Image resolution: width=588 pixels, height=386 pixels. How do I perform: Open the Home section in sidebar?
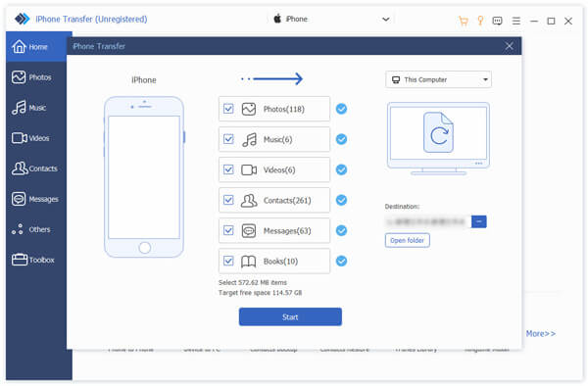click(x=36, y=47)
